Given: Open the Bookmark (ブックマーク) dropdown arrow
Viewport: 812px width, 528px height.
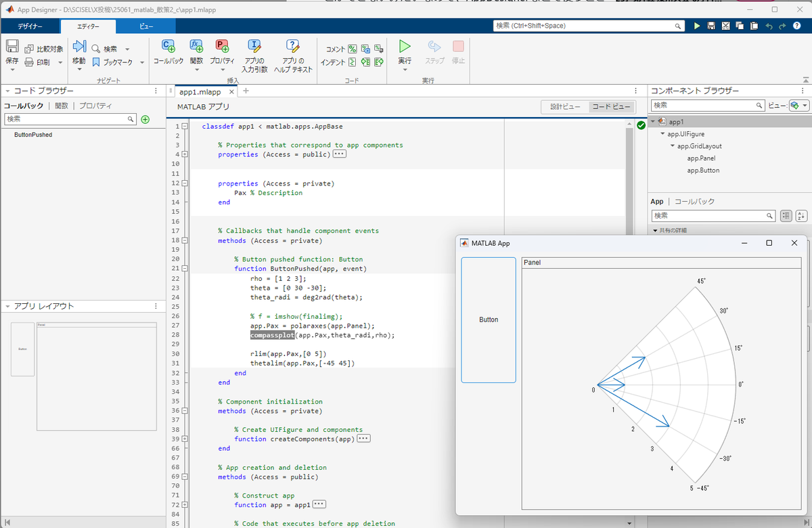Looking at the screenshot, I should 141,62.
